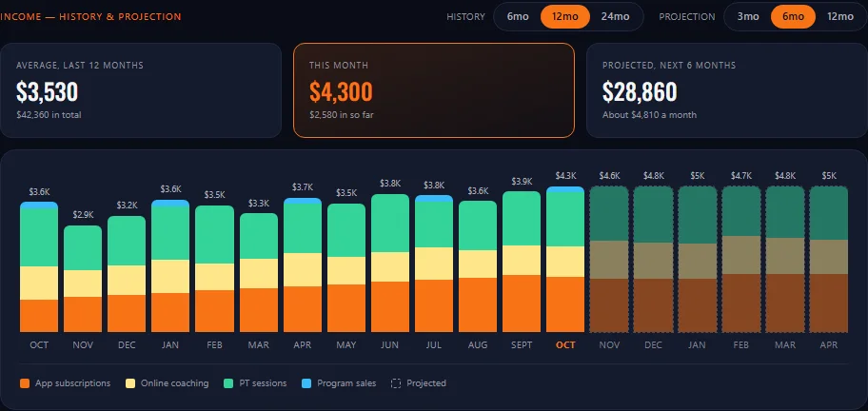
Task: Click the AUG online coaching bar segment
Action: point(478,264)
